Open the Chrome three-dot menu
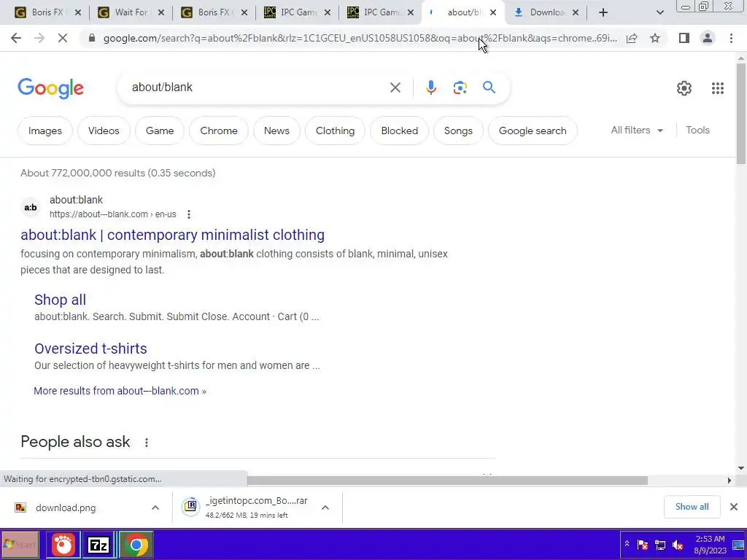747x560 pixels. click(731, 38)
